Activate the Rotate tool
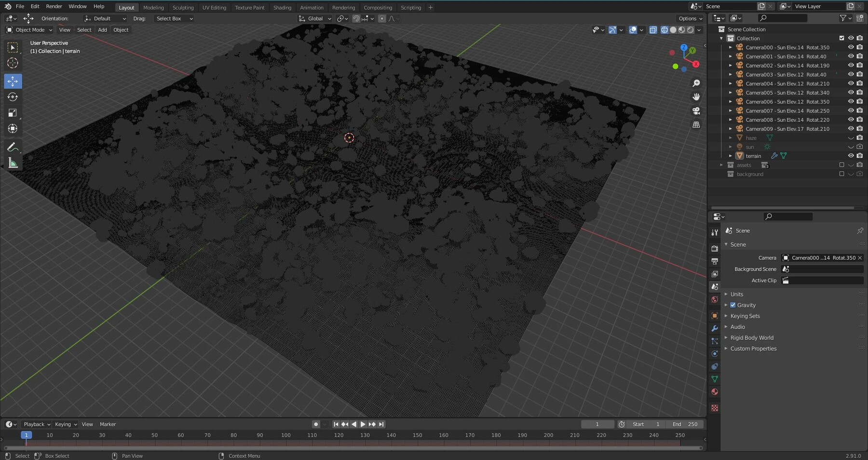The image size is (868, 460). (13, 97)
